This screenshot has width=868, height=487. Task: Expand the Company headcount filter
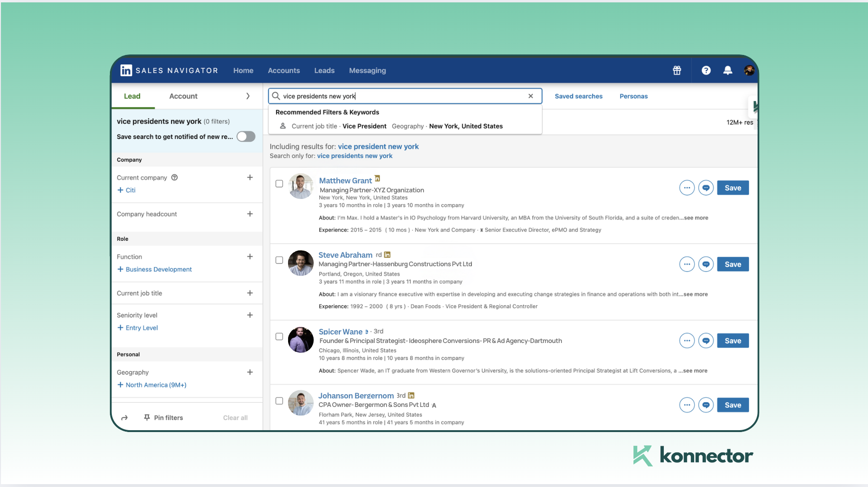pyautogui.click(x=250, y=214)
